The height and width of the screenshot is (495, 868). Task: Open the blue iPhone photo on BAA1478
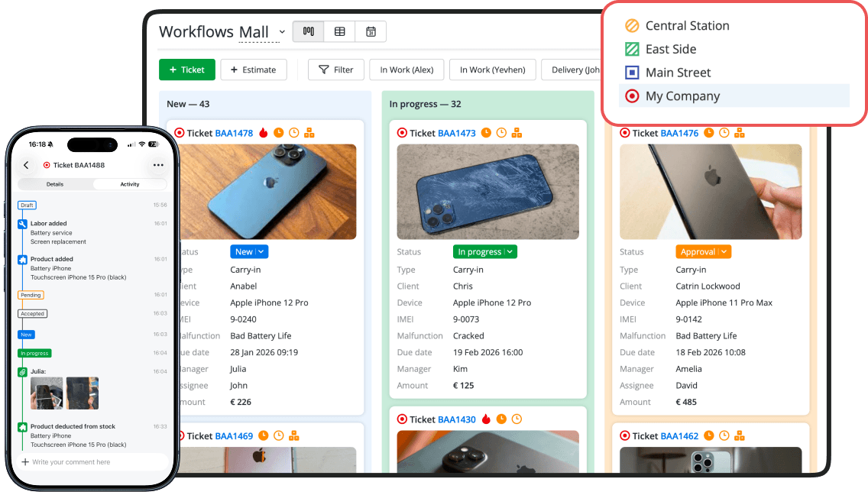268,192
